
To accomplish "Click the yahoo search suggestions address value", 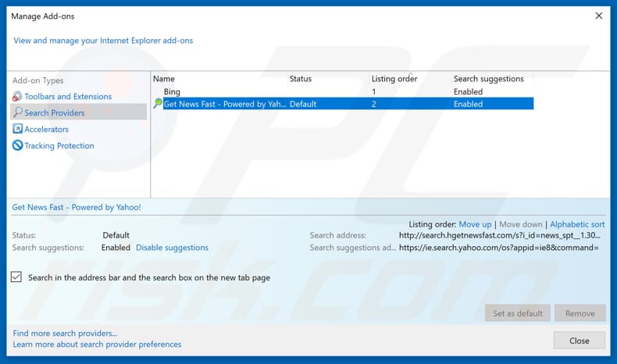I will pyautogui.click(x=498, y=248).
